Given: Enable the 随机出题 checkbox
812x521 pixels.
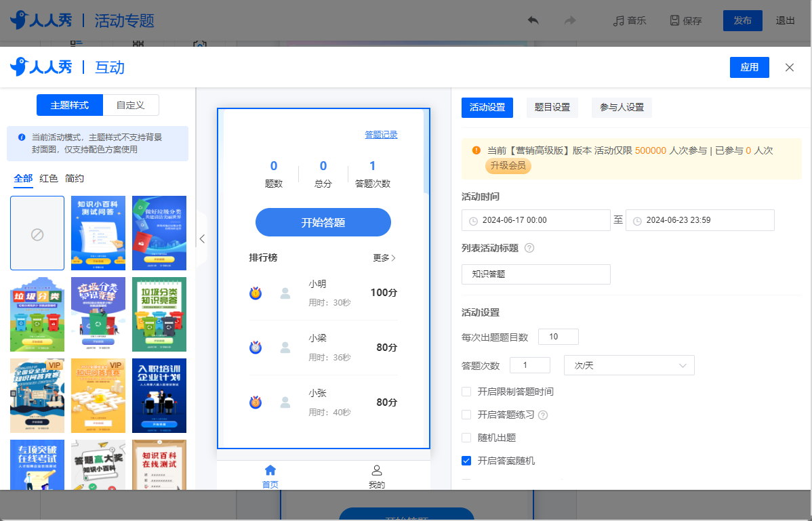Looking at the screenshot, I should coord(466,438).
